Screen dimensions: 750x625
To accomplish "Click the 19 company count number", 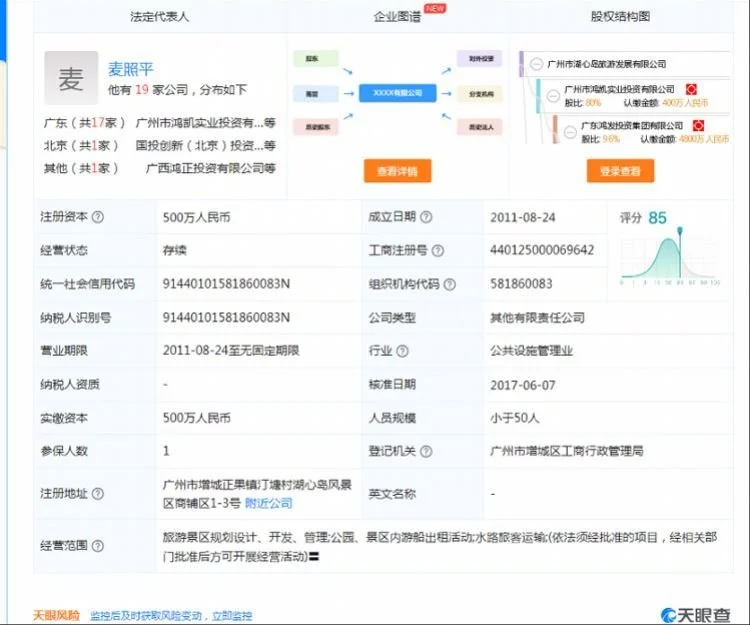I will pyautogui.click(x=142, y=89).
